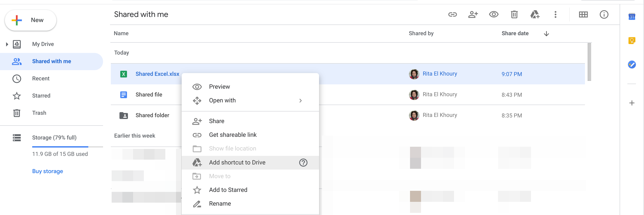Click the file list vertical scrollbar
The height and width of the screenshot is (215, 644).
589,62
